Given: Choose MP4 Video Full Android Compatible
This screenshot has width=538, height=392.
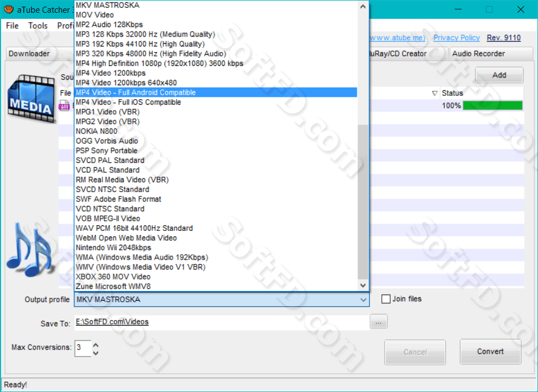Looking at the screenshot, I should pyautogui.click(x=216, y=92).
